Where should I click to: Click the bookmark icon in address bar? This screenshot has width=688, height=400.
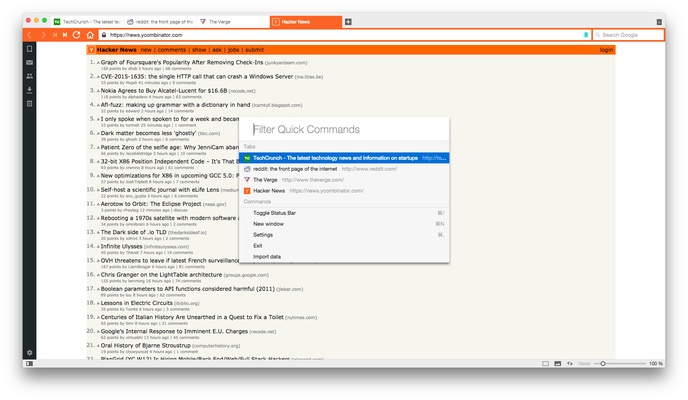586,35
